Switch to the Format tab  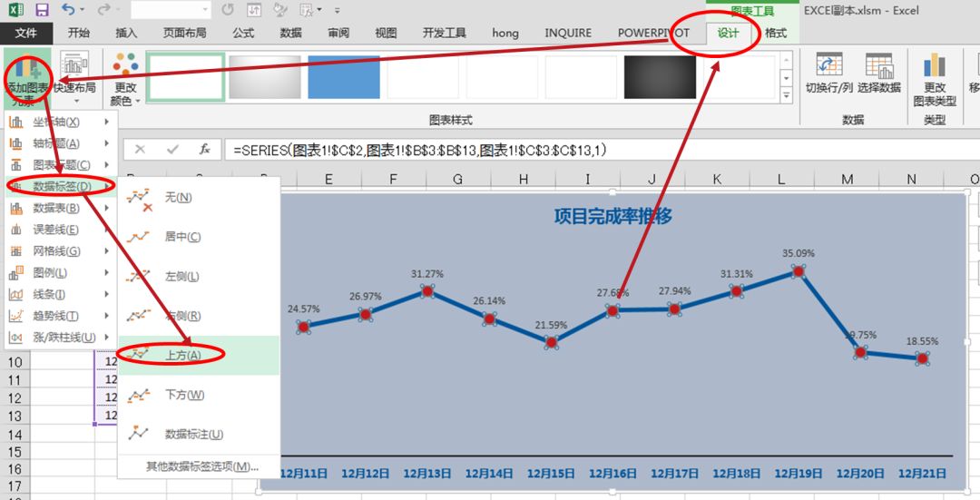pos(776,34)
